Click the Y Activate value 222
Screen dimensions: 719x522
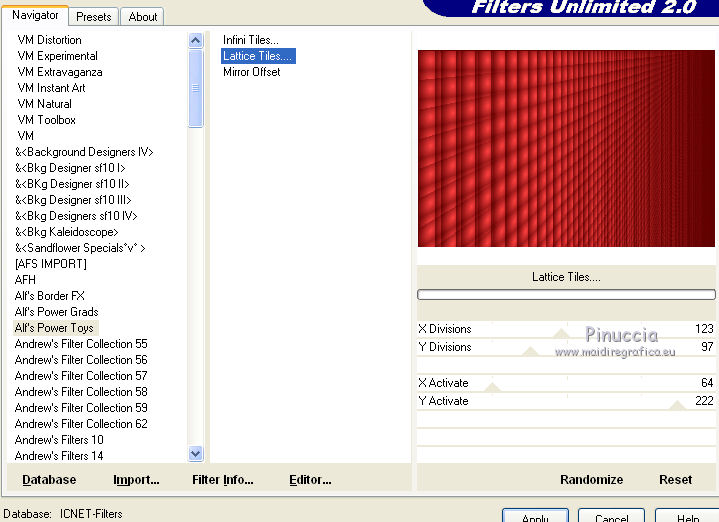(704, 401)
